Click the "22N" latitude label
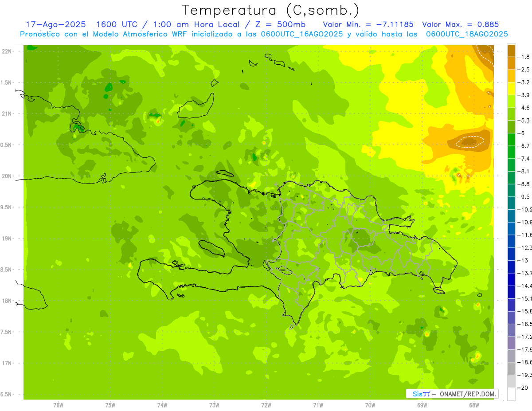 tap(8, 51)
